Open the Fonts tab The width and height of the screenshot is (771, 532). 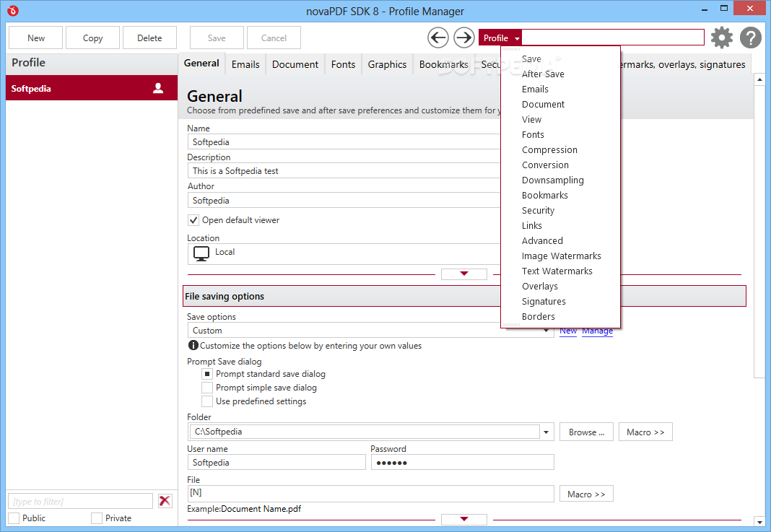(343, 64)
